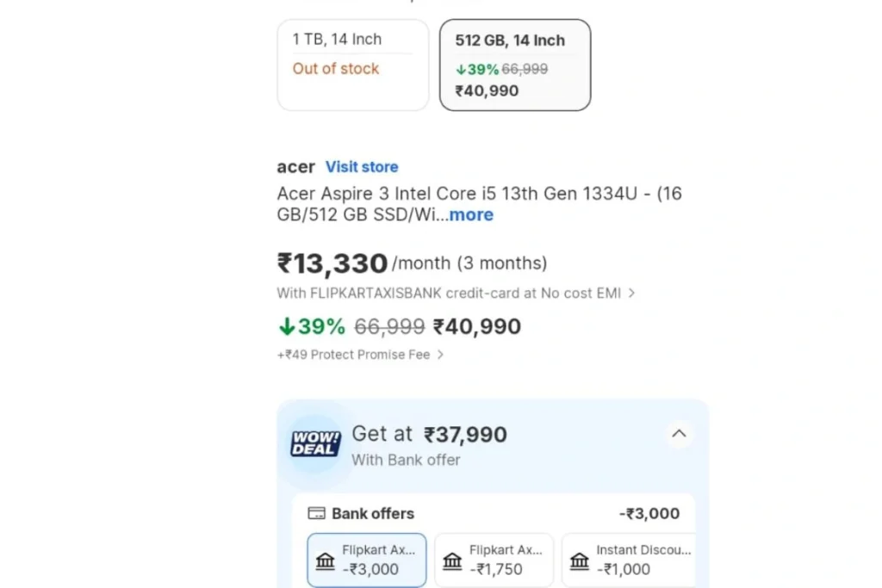
Task: Choose the Flipkart Axis -₹3,000 bank offer
Action: pyautogui.click(x=367, y=560)
